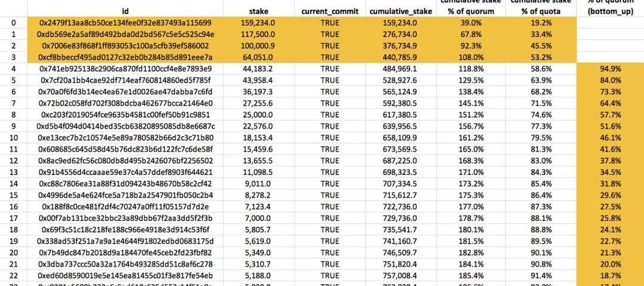Select the '% of quota' column header

541,11
